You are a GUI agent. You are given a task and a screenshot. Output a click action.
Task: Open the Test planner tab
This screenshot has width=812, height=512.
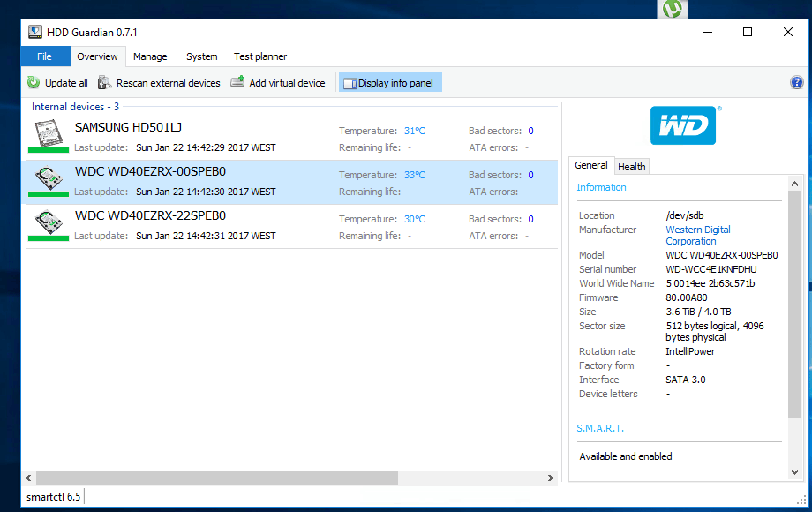[x=260, y=56]
